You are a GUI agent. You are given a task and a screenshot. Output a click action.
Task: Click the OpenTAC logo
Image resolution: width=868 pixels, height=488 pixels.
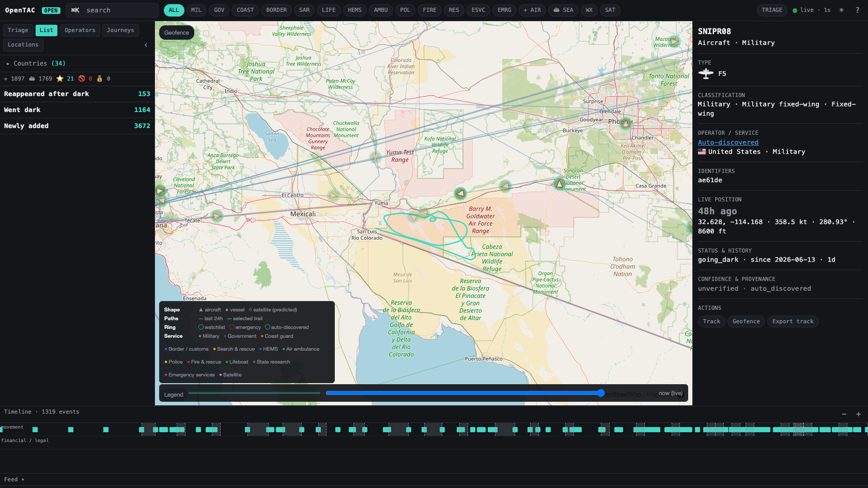pyautogui.click(x=20, y=10)
